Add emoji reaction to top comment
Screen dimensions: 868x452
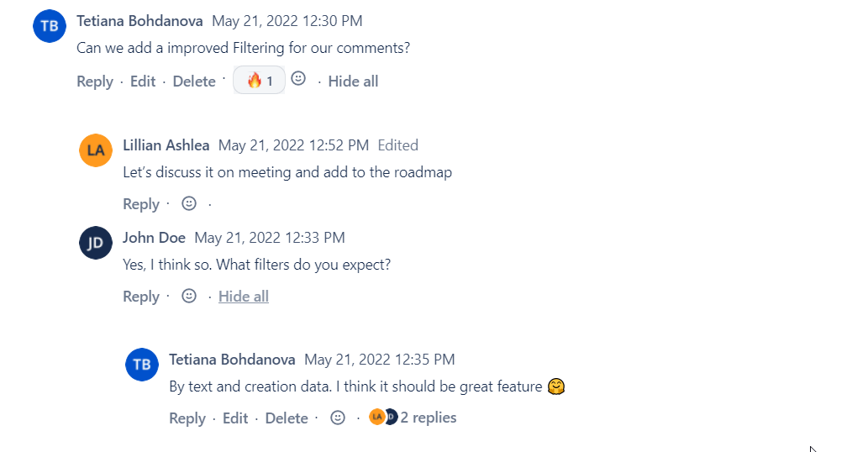298,79
